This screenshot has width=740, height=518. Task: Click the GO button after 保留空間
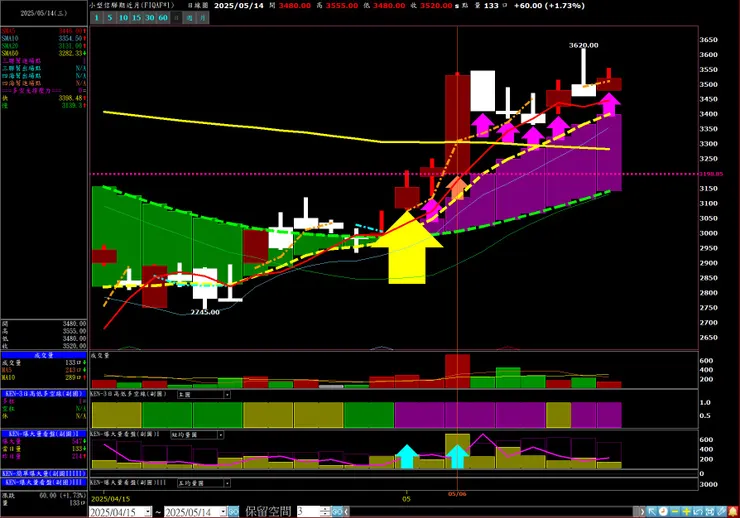pyautogui.click(x=337, y=511)
